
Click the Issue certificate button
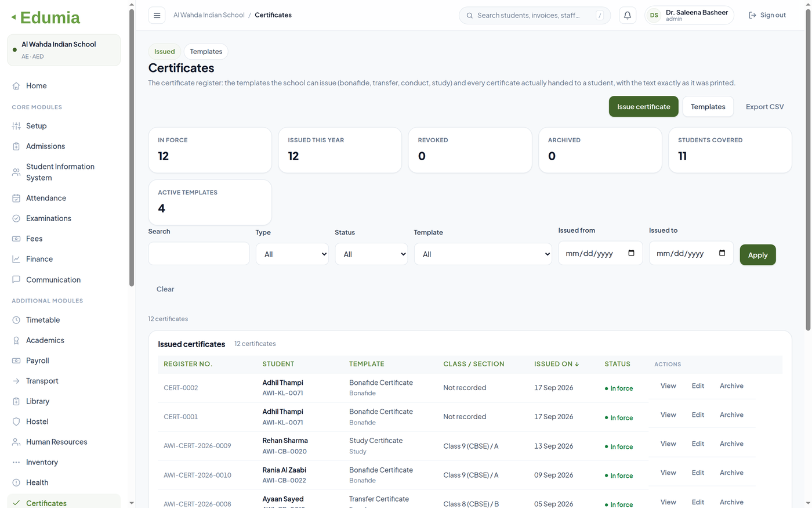pos(643,107)
